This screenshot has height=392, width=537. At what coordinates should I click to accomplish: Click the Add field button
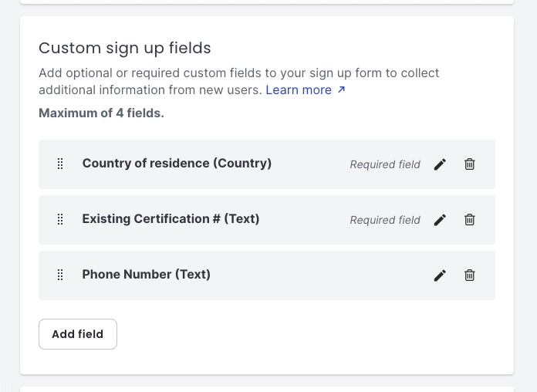(78, 334)
